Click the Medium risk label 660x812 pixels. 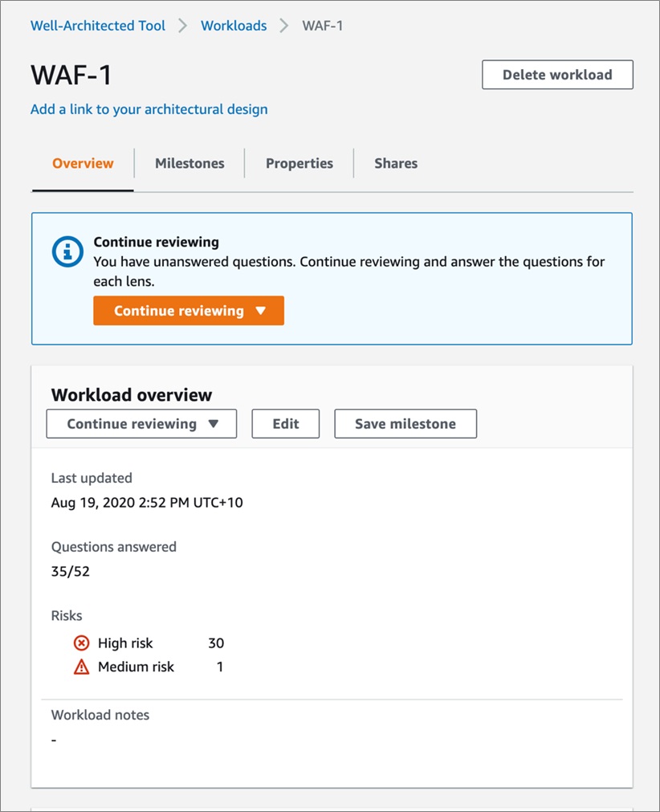(136, 667)
